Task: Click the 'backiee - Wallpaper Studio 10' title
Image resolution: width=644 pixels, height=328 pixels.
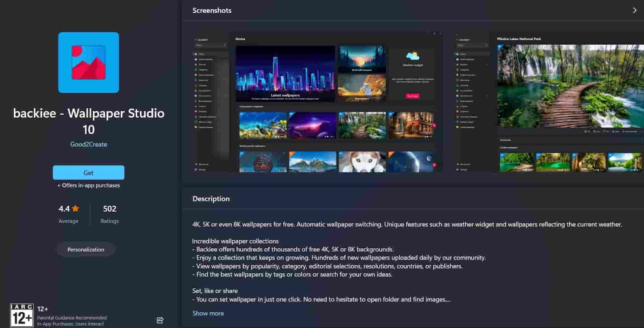Action: click(89, 121)
